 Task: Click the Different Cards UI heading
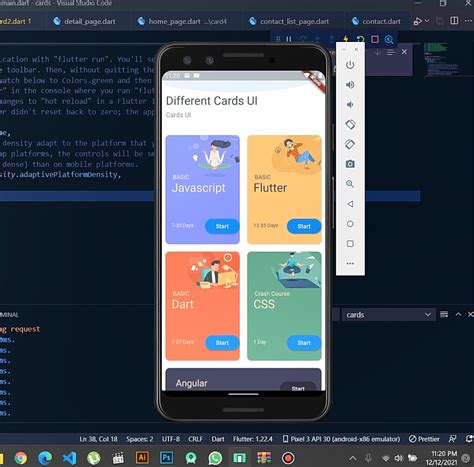[212, 101]
